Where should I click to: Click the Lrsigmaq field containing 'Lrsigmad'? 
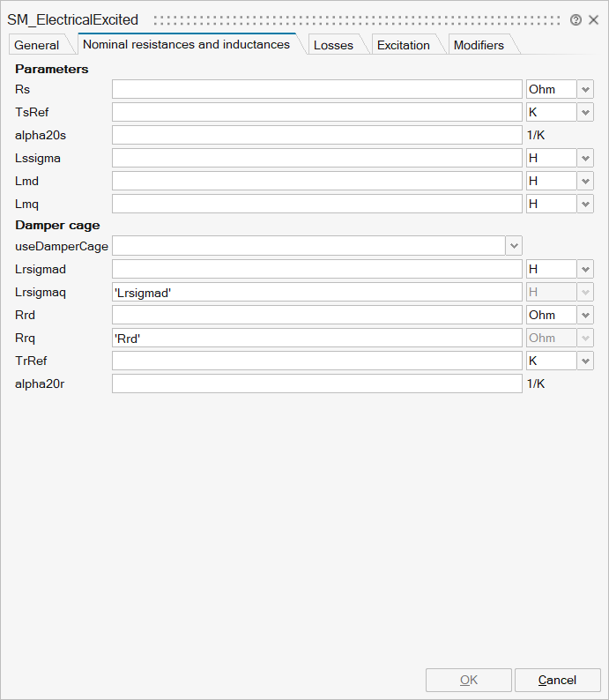[x=317, y=292]
